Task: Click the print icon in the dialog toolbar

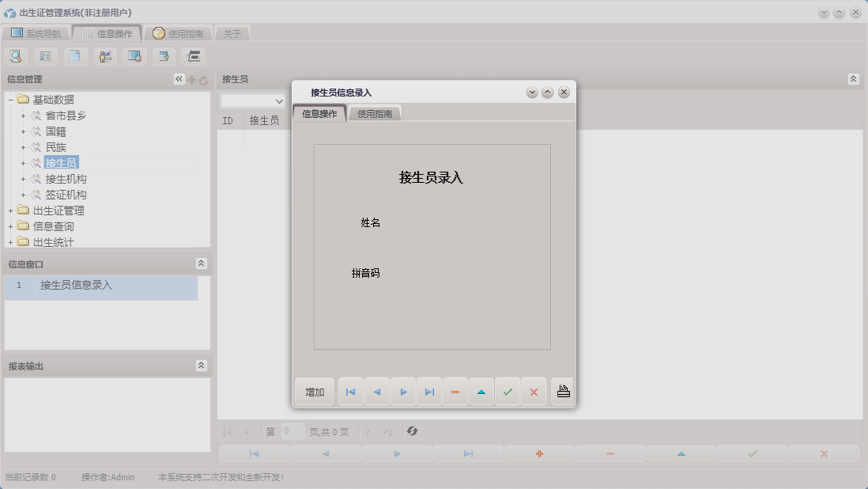Action: [562, 391]
